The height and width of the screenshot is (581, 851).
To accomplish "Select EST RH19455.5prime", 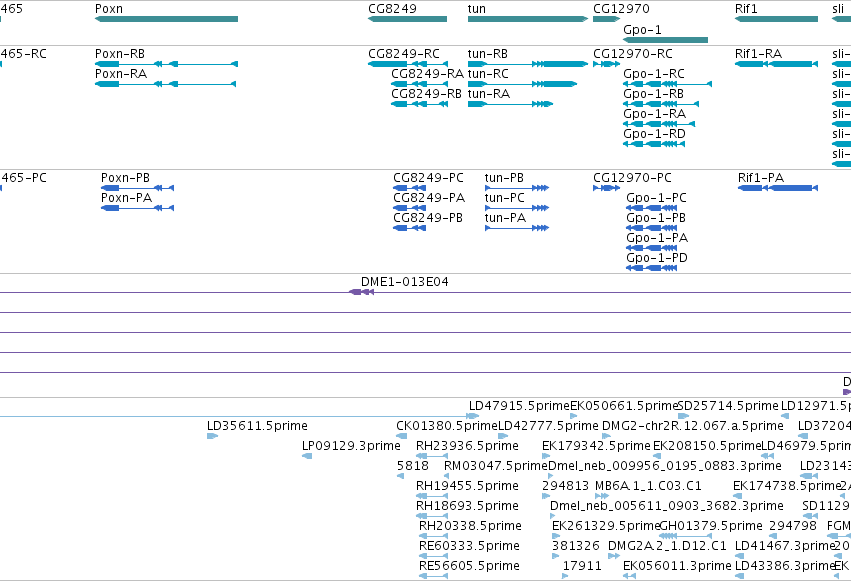I will point(432,496).
